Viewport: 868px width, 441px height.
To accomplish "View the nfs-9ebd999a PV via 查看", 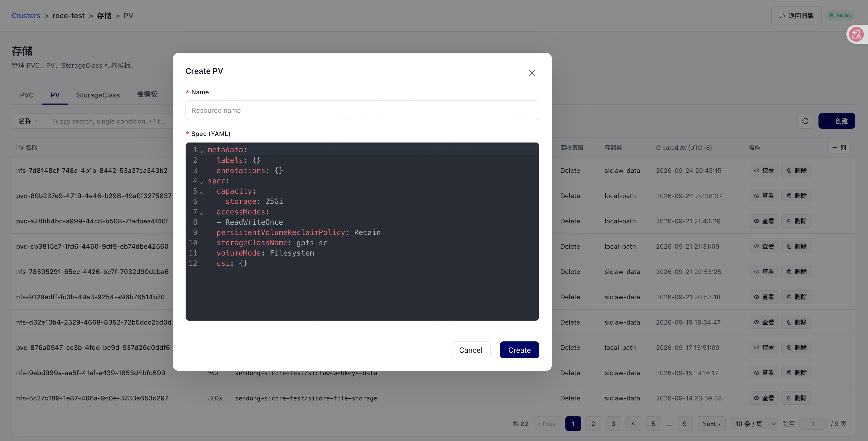I will click(763, 373).
